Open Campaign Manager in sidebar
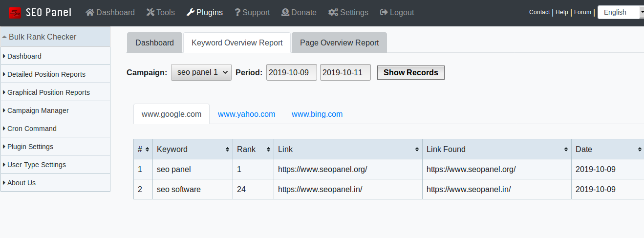This screenshot has height=238, width=644. pyautogui.click(x=55, y=110)
